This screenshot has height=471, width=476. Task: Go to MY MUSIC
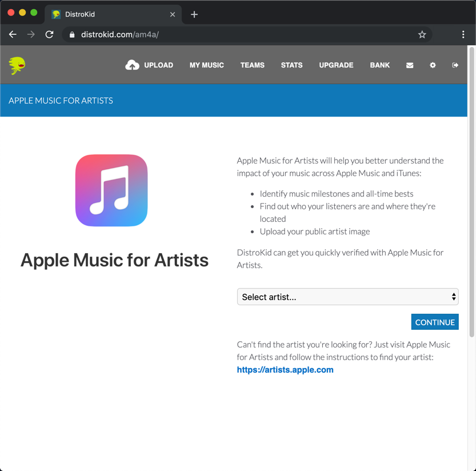click(x=207, y=65)
